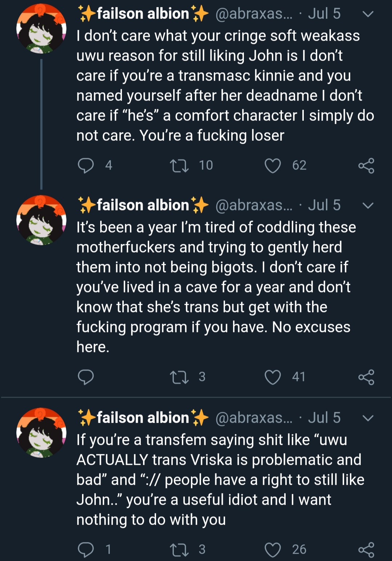Reply to the 'useful idiot' tweet
Screen dimensions: 392x561
pyautogui.click(x=86, y=550)
